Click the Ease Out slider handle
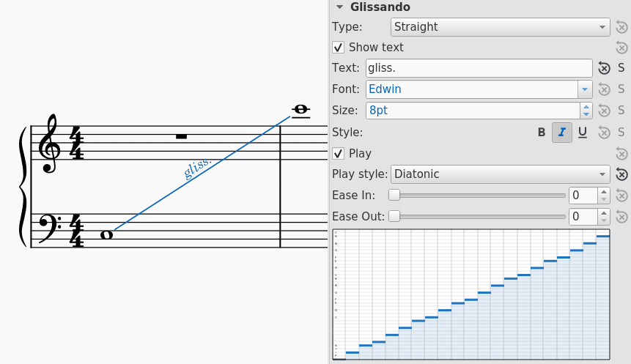The width and height of the screenshot is (631, 364). [x=394, y=216]
